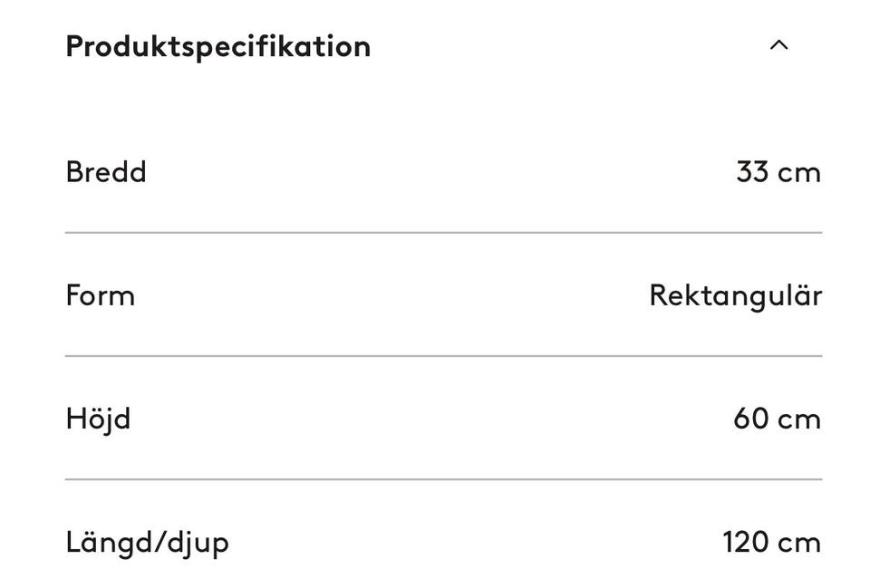Click empty space between Längd/djup and 120 cm
The height and width of the screenshot is (588, 870).
point(471,543)
